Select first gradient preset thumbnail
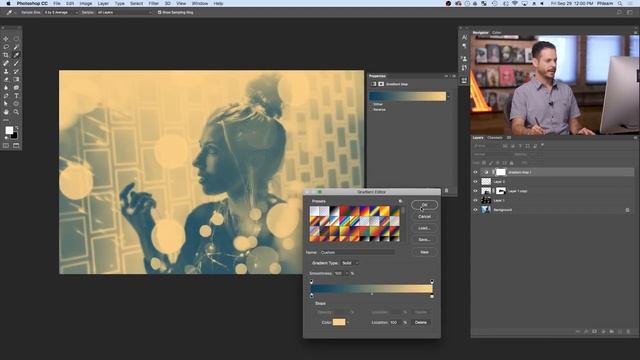This screenshot has height=360, width=640. 314,211
